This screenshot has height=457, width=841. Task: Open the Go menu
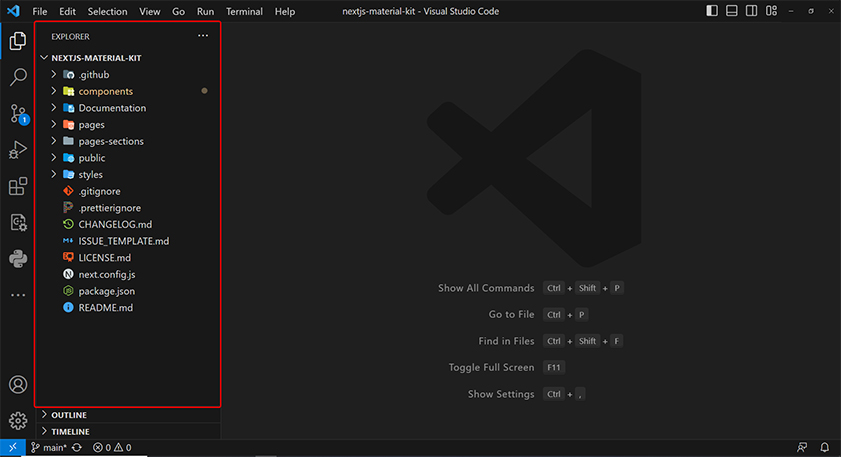click(x=179, y=11)
